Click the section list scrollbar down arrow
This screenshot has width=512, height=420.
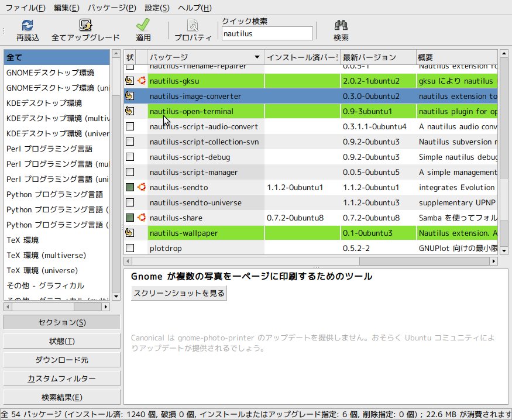[116, 297]
